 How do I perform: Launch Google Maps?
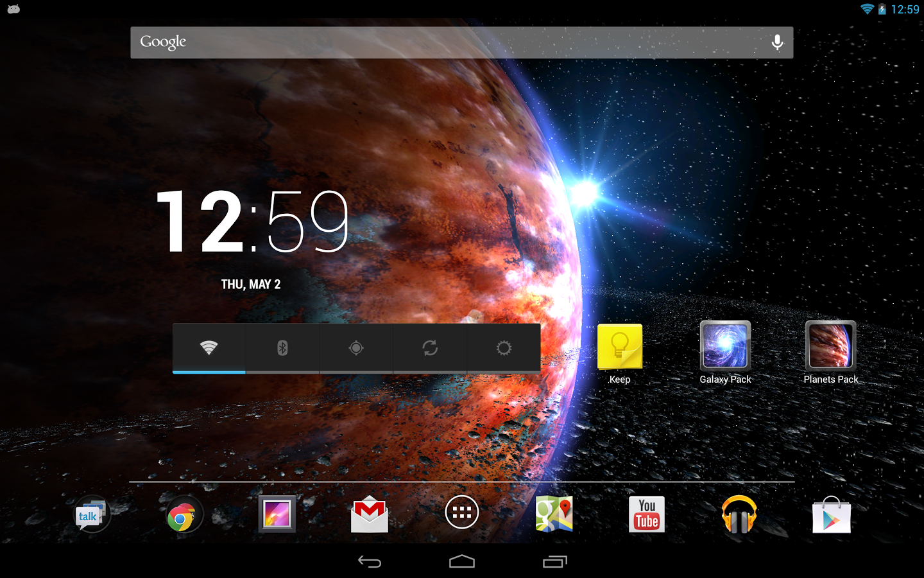[x=554, y=514]
